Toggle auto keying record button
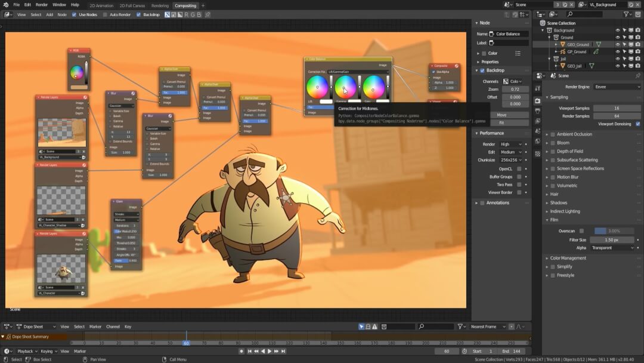 click(241, 352)
